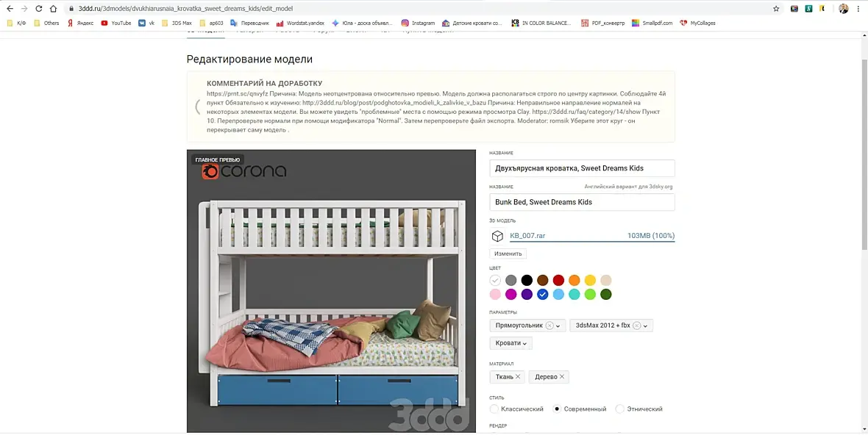Select the Этнический style radio button

coord(620,409)
